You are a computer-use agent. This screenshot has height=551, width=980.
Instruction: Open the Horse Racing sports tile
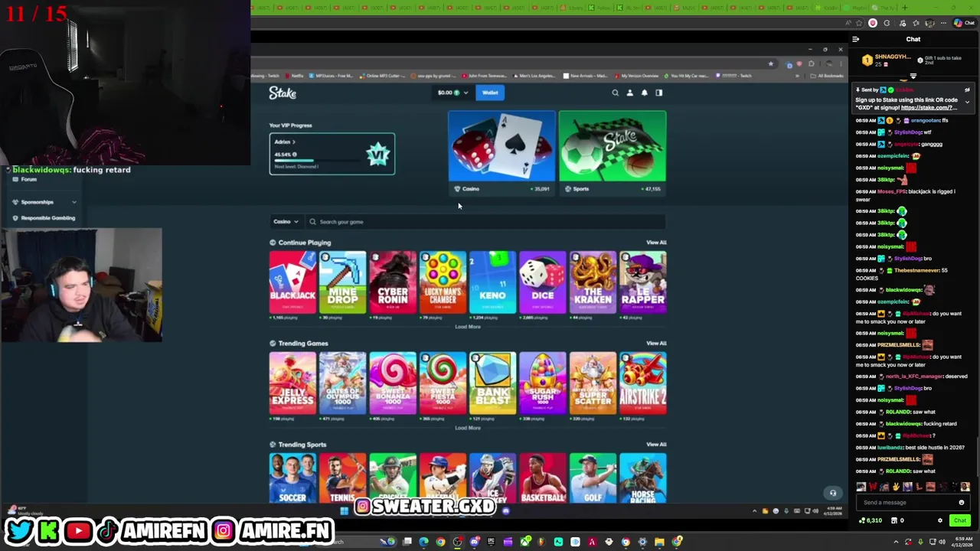coord(643,478)
